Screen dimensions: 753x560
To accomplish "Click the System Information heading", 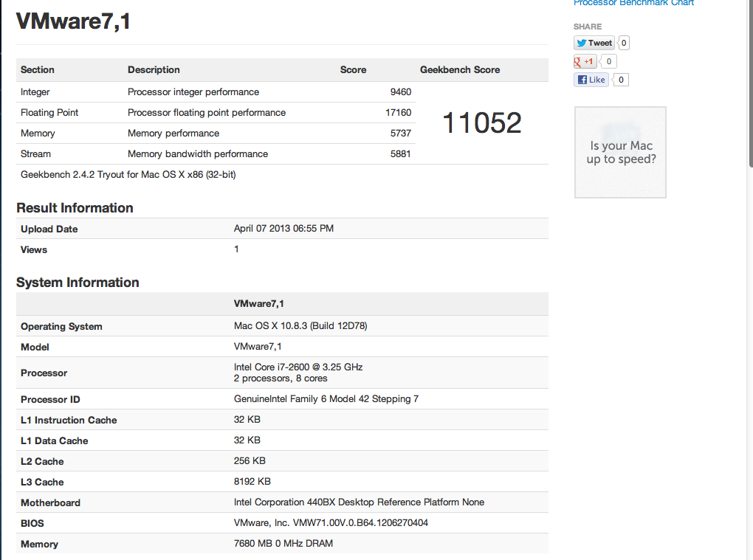I will click(78, 282).
